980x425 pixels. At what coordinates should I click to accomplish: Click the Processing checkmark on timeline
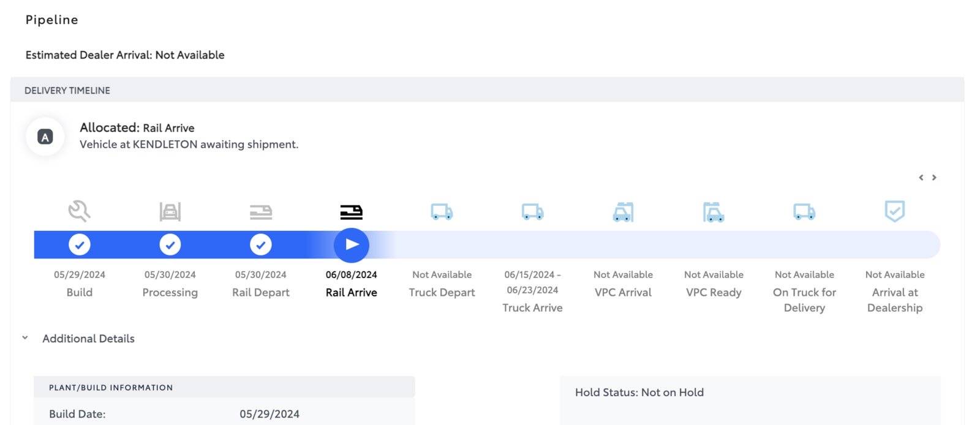pyautogui.click(x=170, y=245)
